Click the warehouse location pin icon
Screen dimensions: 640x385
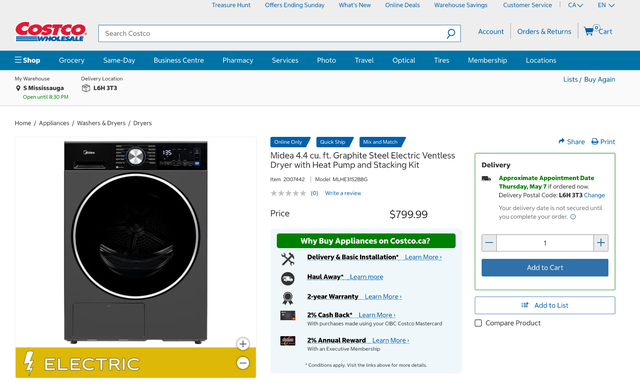(x=18, y=88)
